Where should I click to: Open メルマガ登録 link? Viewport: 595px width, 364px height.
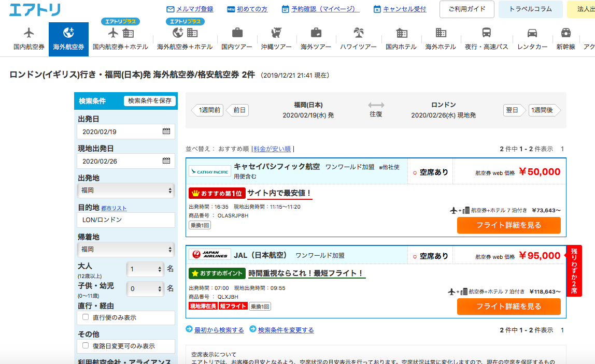(x=195, y=9)
